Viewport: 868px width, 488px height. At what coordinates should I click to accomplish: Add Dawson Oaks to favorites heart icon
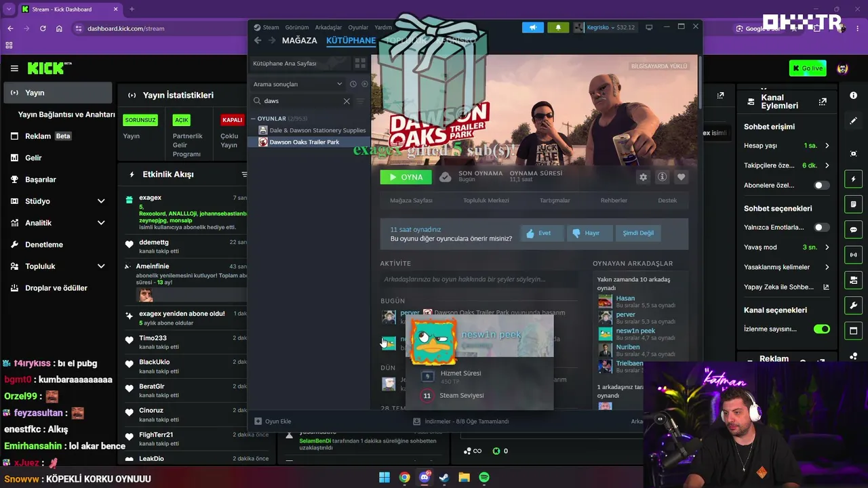pyautogui.click(x=681, y=177)
